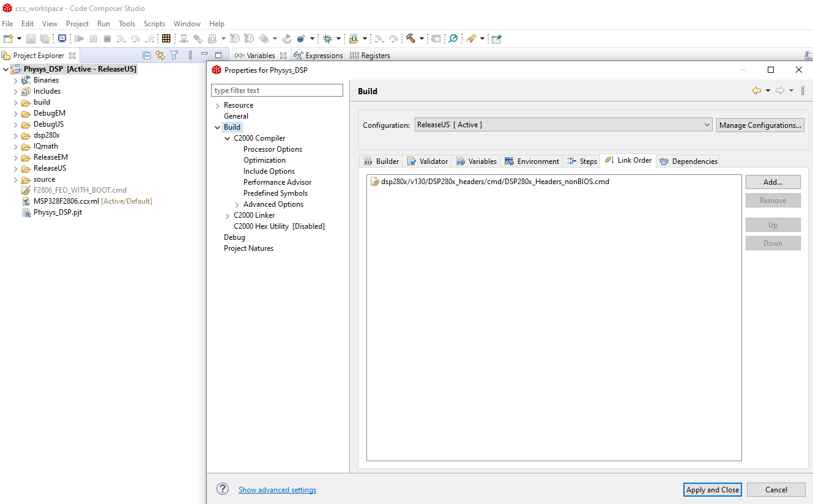The height and width of the screenshot is (504, 813).
Task: Expand the dsp280x folder
Action: point(15,135)
